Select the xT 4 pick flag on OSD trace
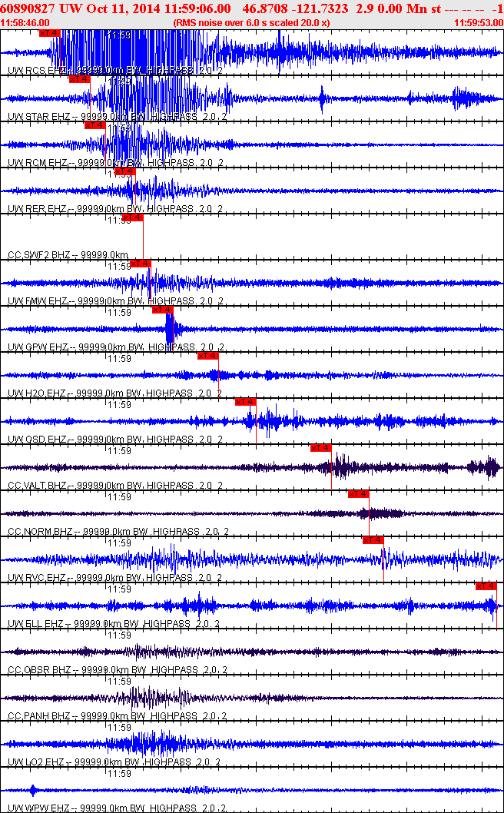The width and height of the screenshot is (504, 813). coord(246,402)
